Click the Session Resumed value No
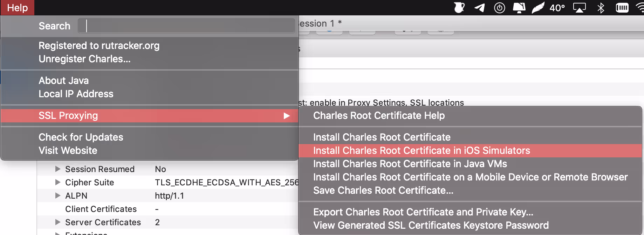Image resolution: width=644 pixels, height=235 pixels. click(160, 169)
